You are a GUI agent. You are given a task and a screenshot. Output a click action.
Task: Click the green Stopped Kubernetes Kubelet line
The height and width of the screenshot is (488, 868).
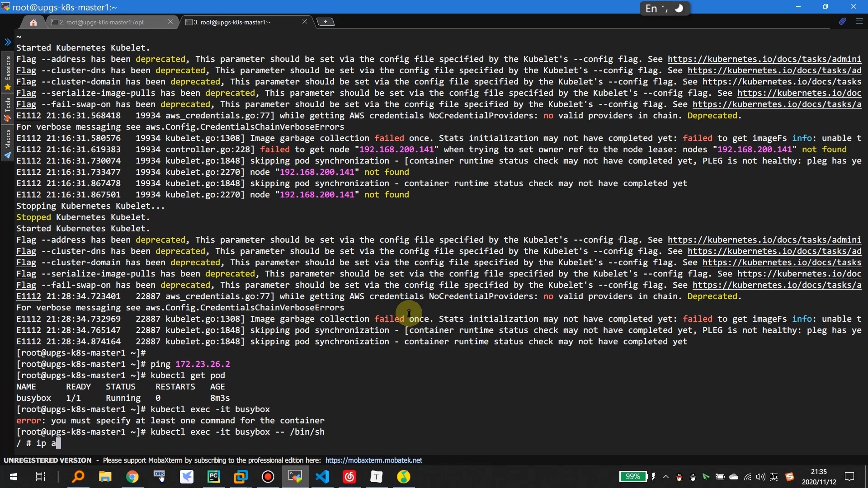83,217
